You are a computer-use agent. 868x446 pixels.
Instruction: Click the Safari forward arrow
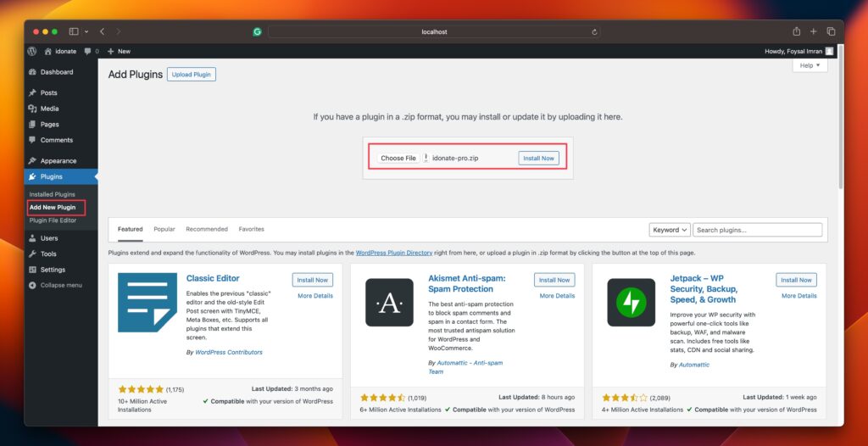119,31
